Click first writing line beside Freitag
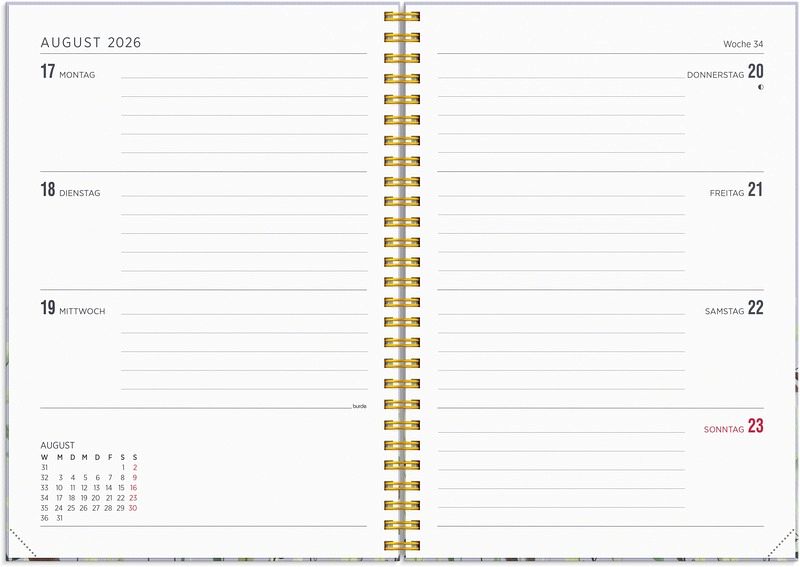The height and width of the screenshot is (567, 800). point(560,195)
